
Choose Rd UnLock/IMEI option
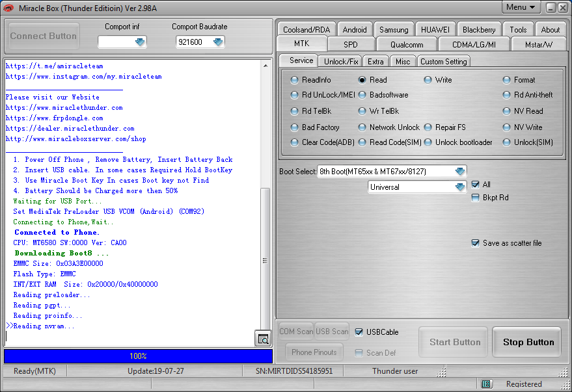click(x=323, y=95)
